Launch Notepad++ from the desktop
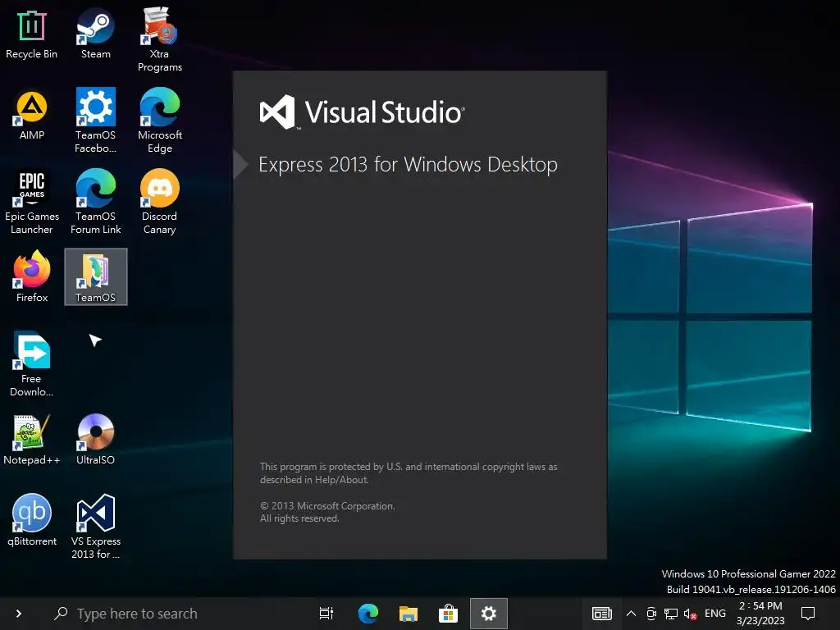840x630 pixels. 32,440
